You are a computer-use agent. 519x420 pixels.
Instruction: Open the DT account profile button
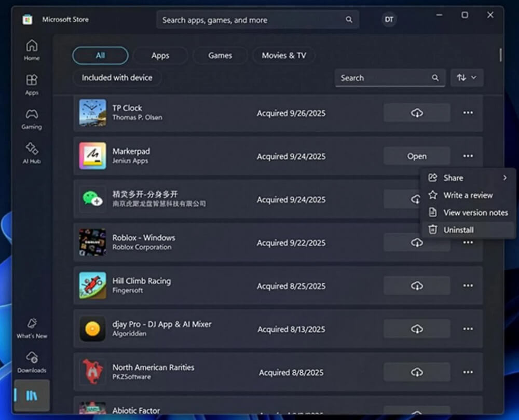pyautogui.click(x=389, y=19)
